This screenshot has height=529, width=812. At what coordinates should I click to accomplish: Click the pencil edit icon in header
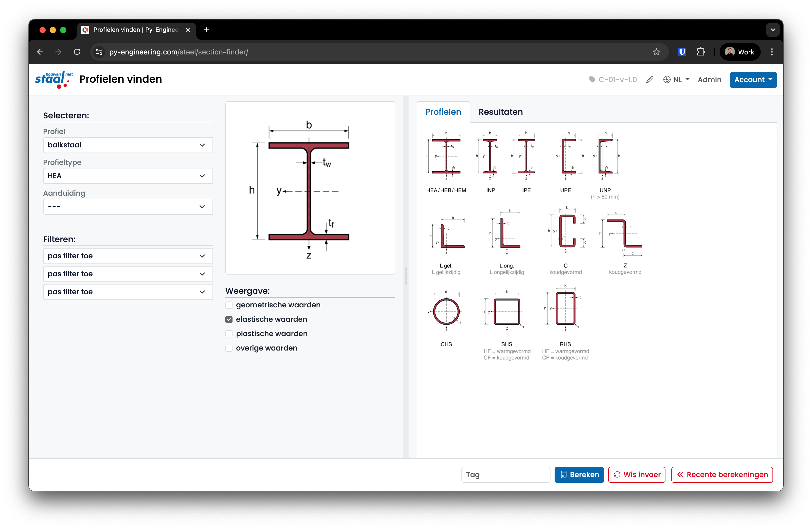click(650, 80)
